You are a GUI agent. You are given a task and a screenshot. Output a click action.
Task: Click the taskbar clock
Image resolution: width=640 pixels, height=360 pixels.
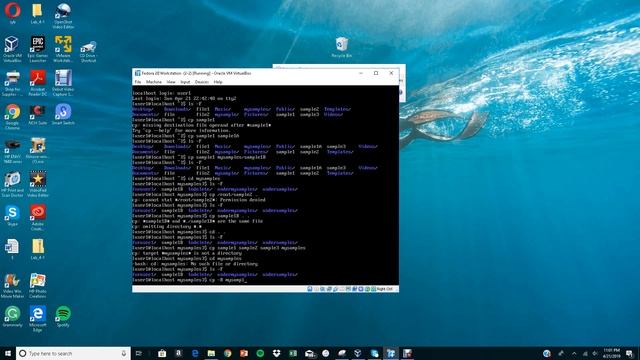coord(611,353)
